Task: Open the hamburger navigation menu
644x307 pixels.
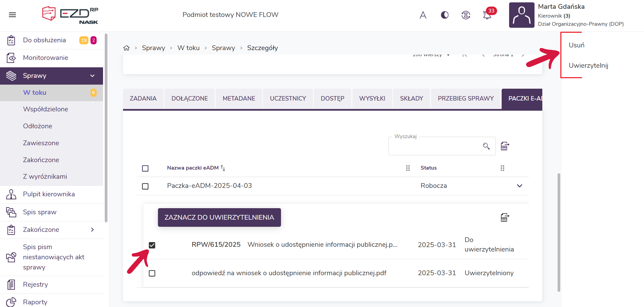Action: click(13, 15)
